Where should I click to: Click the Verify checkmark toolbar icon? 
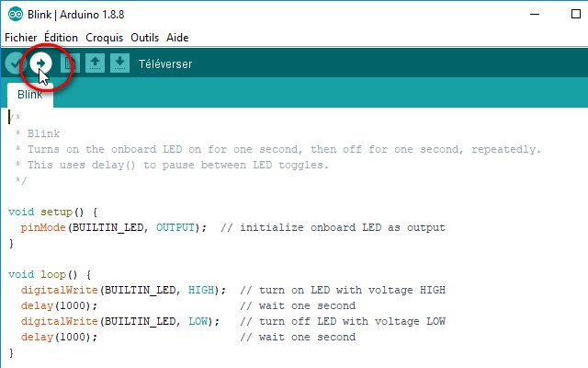pyautogui.click(x=16, y=63)
